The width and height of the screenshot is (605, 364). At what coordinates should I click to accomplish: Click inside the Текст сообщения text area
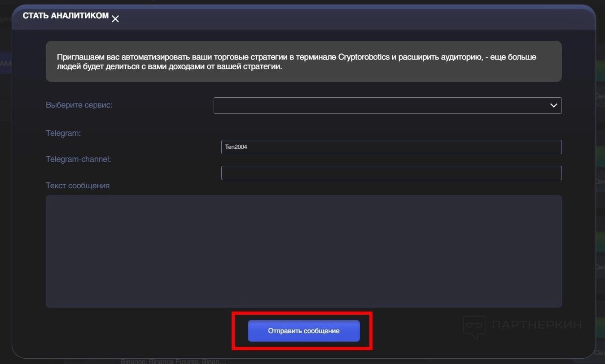coord(304,251)
